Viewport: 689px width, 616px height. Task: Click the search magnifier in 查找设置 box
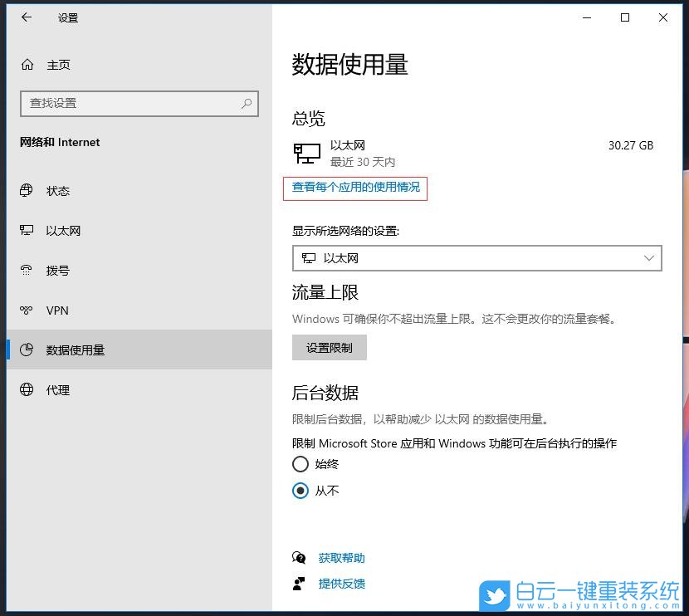coord(246,103)
